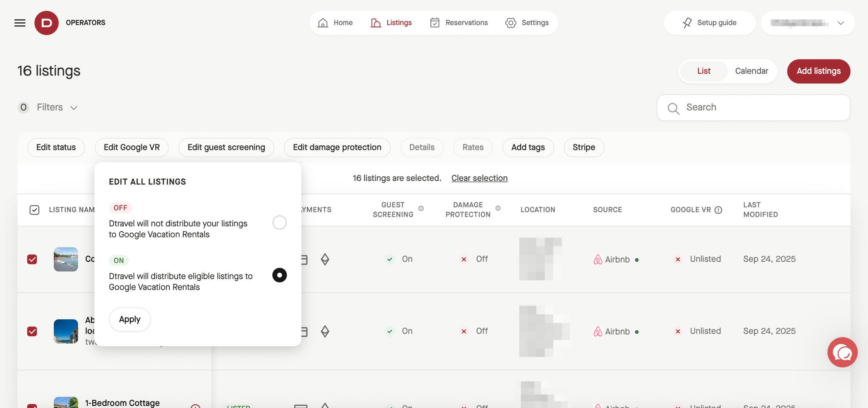This screenshot has height=408, width=868.
Task: Select the OFF Google VR radio option
Action: 279,223
